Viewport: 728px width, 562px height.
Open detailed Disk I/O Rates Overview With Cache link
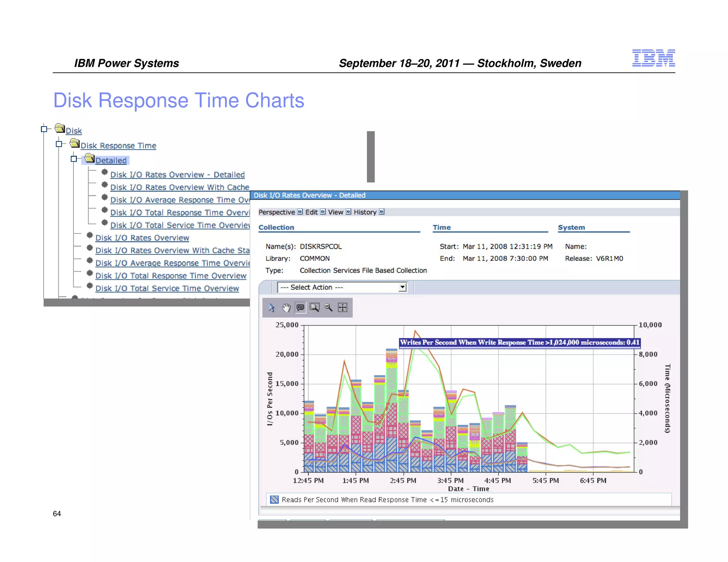[x=180, y=187]
